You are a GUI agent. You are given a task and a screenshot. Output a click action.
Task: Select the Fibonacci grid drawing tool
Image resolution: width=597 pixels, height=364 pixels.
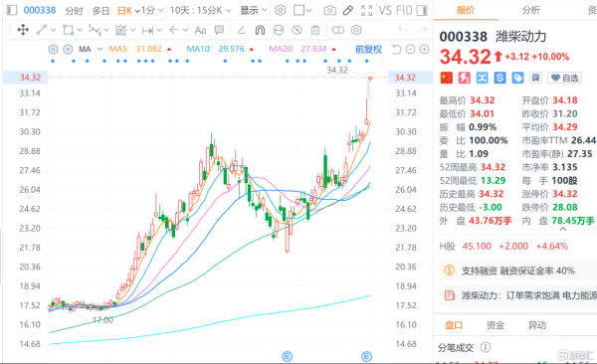coord(120,30)
